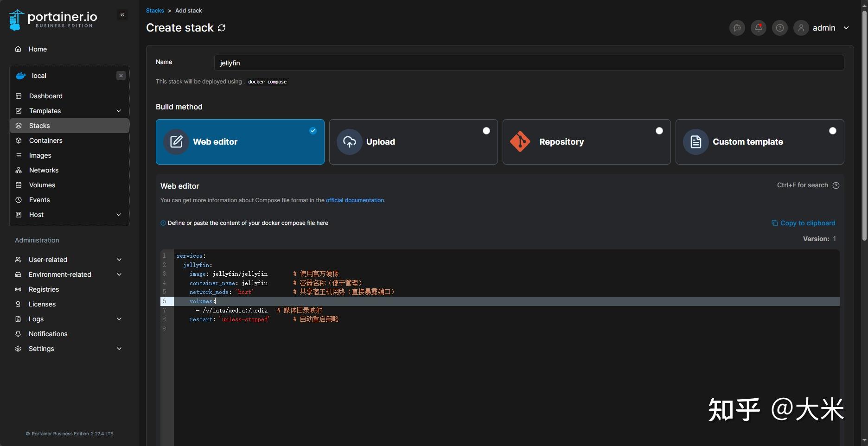
Task: Navigate to Volumes in sidebar
Action: (x=70, y=185)
